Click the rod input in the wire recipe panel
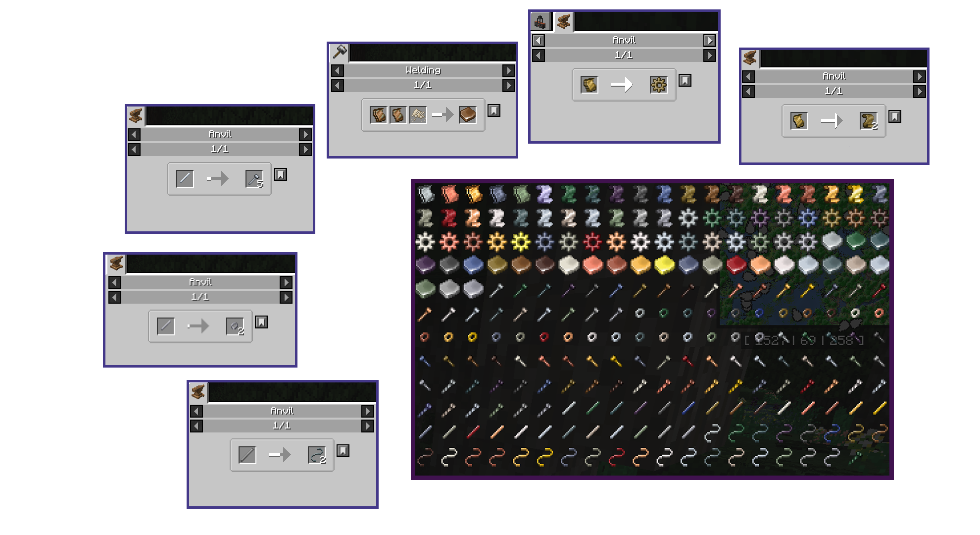The width and height of the screenshot is (980, 535). [247, 455]
